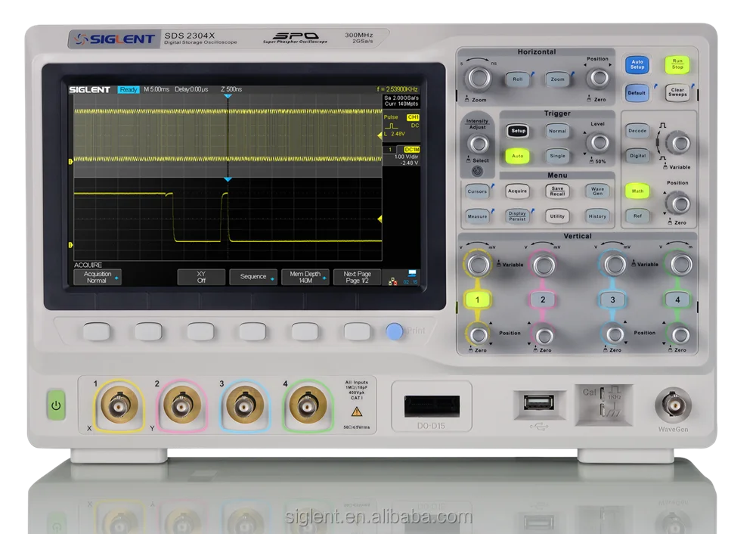Toggle the Horizontal Zoom button
Image resolution: width=756 pixels, height=534 pixels.
pos(557,79)
